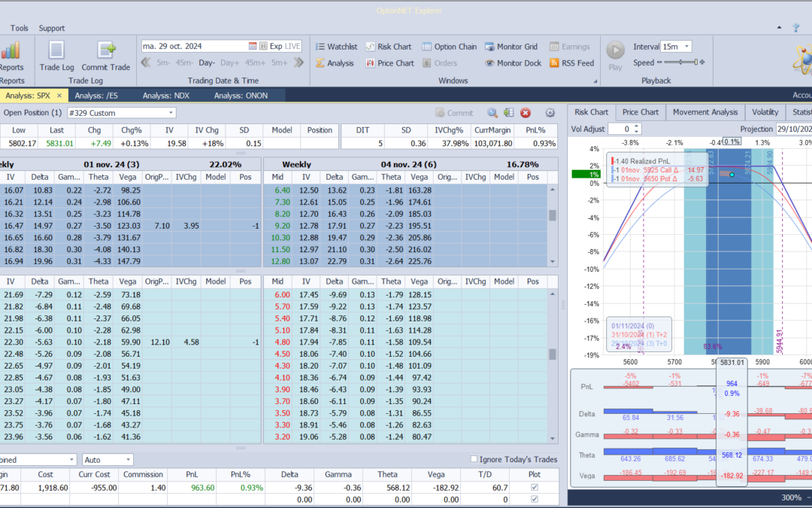Open the Watchlist window
Viewport: 812px width, 508px height.
pyautogui.click(x=335, y=47)
